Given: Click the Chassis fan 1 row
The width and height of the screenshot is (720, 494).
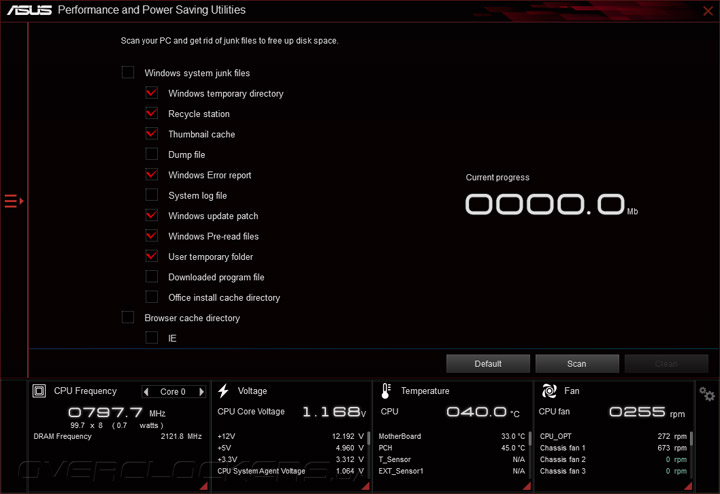Looking at the screenshot, I should coord(613,448).
